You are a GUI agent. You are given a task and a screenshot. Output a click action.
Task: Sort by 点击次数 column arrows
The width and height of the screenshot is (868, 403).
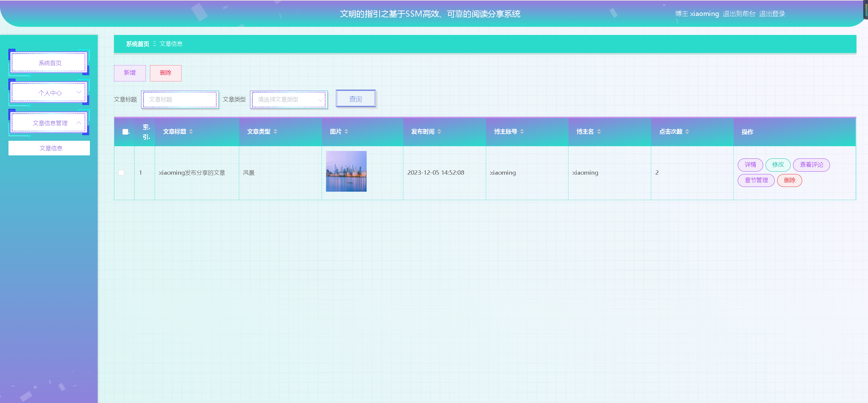coord(687,132)
